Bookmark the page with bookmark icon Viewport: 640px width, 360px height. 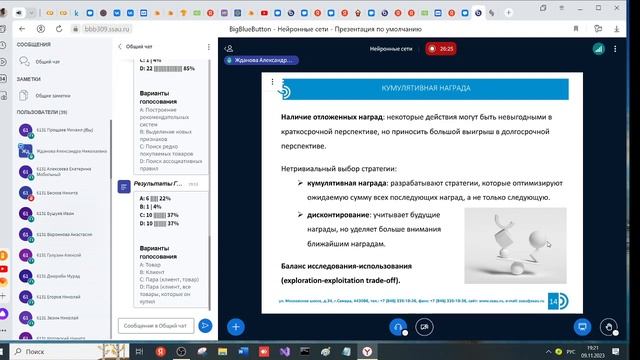(576, 29)
